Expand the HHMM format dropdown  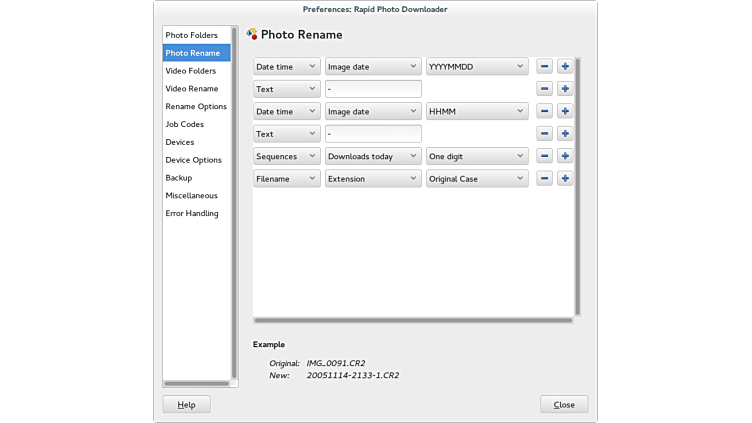[477, 112]
